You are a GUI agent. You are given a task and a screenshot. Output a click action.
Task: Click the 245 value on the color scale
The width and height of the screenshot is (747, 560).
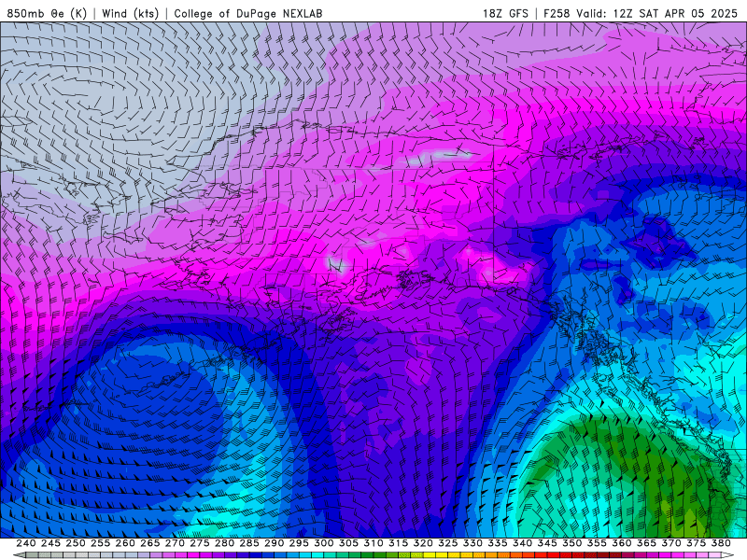(x=50, y=543)
